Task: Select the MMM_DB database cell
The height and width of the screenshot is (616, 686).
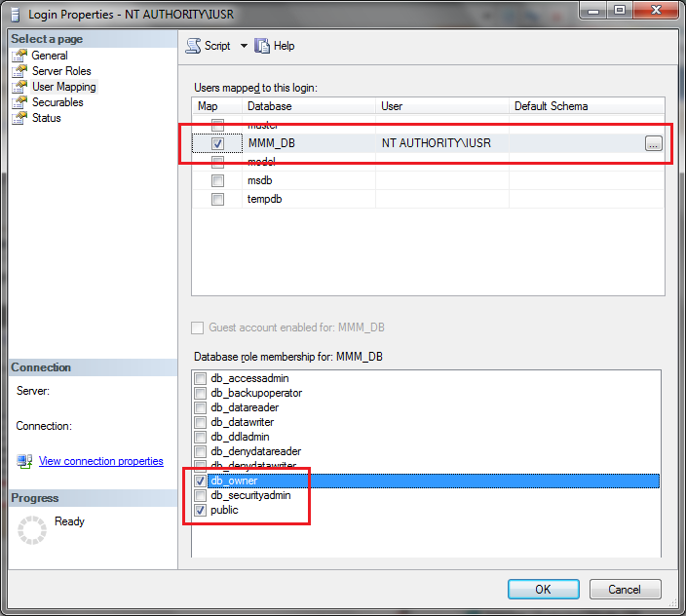Action: pos(309,143)
